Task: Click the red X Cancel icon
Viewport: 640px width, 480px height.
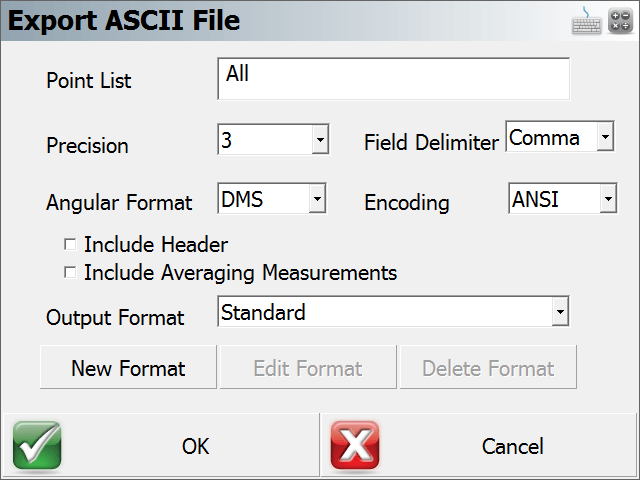Action: (x=355, y=445)
